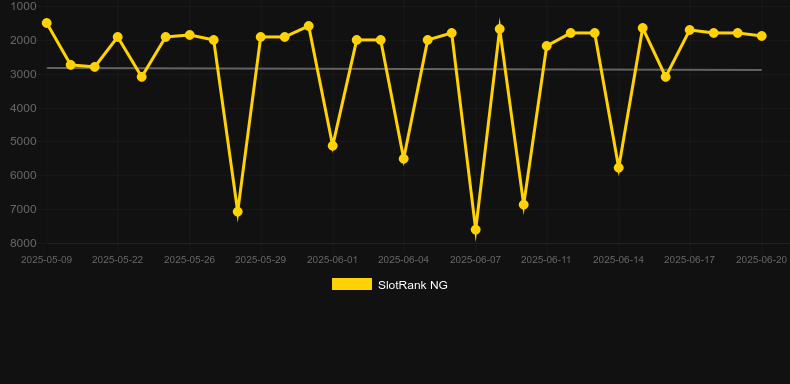Click the 2025-06-07 x-axis date label

[x=476, y=260]
